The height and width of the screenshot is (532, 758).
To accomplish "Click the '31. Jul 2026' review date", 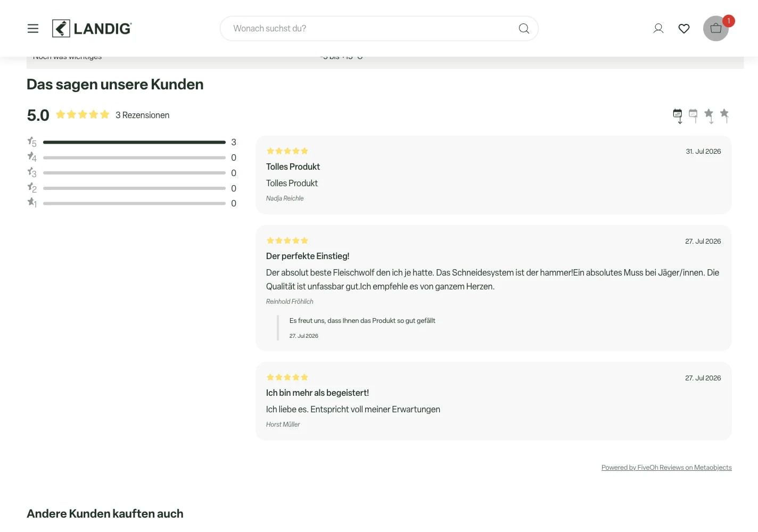I will pos(703,152).
